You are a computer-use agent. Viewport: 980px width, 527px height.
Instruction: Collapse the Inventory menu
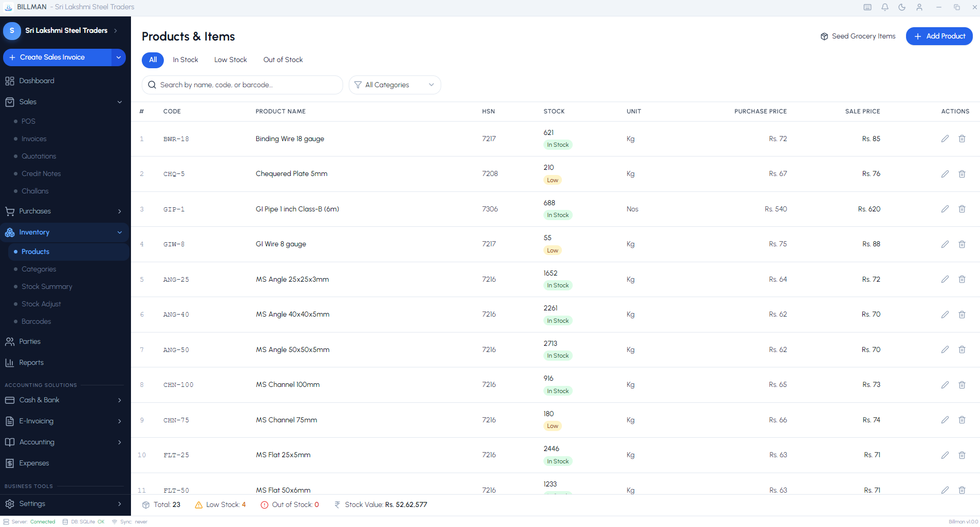pos(65,232)
